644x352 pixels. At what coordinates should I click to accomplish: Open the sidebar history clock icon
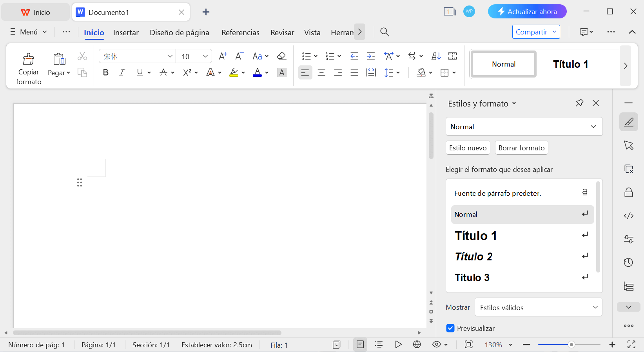[629, 262]
